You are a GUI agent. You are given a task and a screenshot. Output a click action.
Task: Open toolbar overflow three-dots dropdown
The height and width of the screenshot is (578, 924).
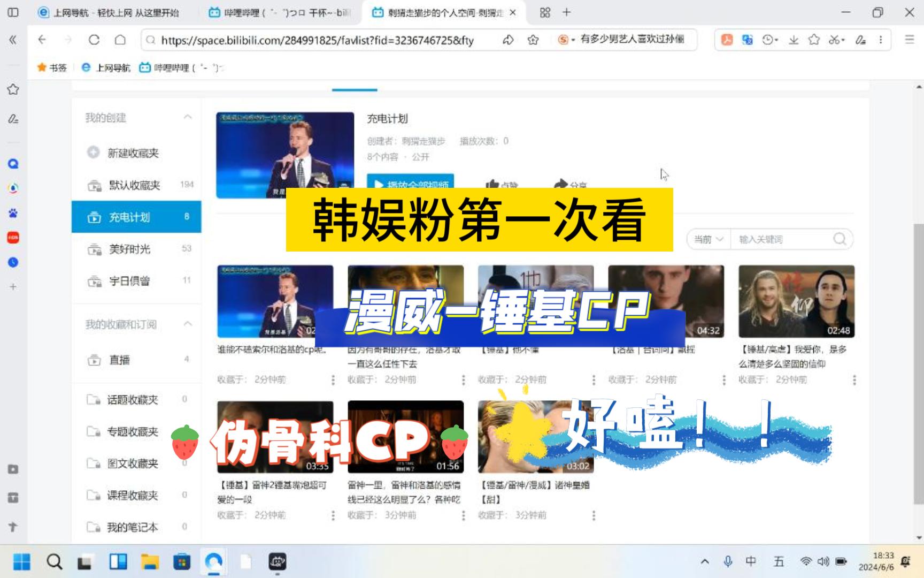coord(881,40)
